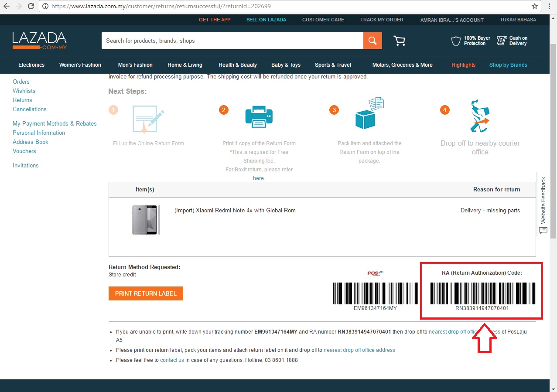Click the browser back arrow
This screenshot has height=392, width=557.
click(7, 7)
